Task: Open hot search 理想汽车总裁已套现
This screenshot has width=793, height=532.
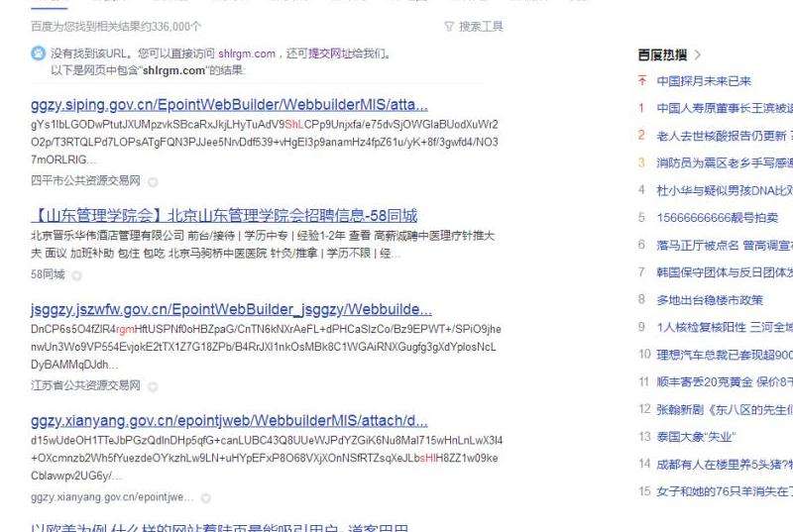Action: tap(725, 355)
